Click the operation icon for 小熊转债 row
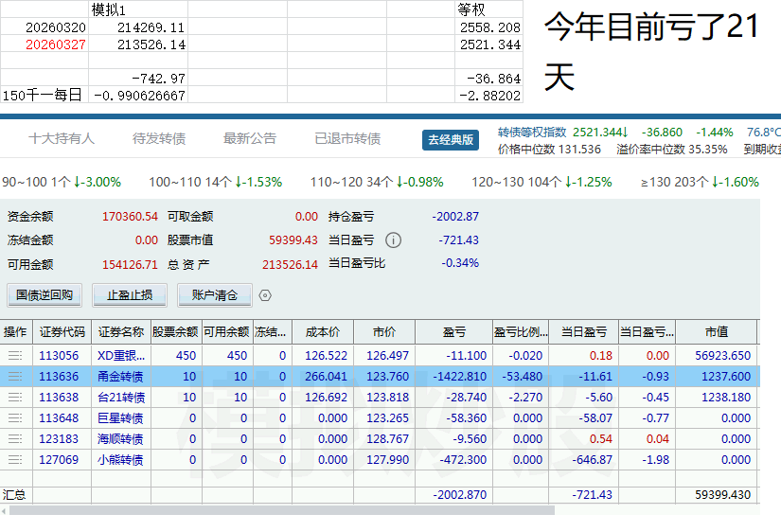Image resolution: width=781 pixels, height=532 pixels. pyautogui.click(x=15, y=460)
